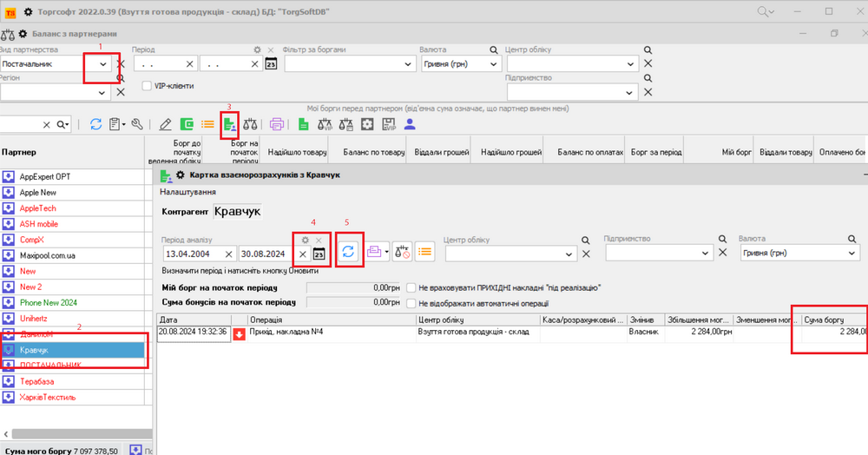Screen dimensions: 868x455
Task: Enable the VIP-клієнти checkbox
Action: (148, 86)
